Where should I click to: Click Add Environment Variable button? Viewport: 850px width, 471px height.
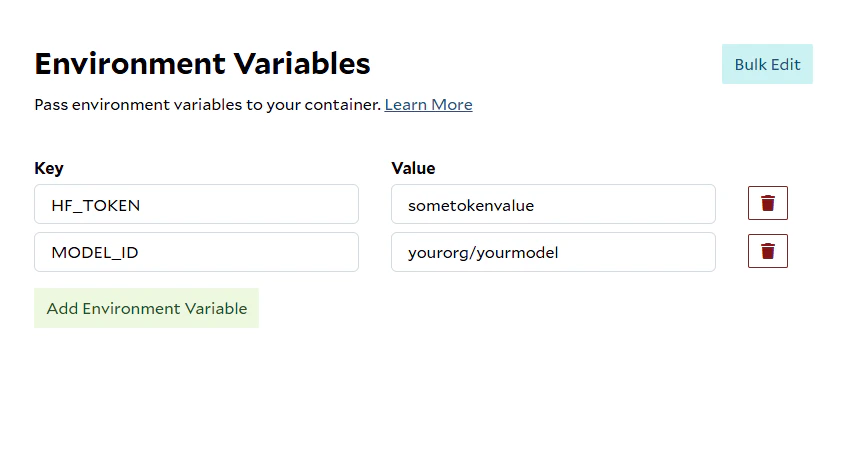coord(146,308)
